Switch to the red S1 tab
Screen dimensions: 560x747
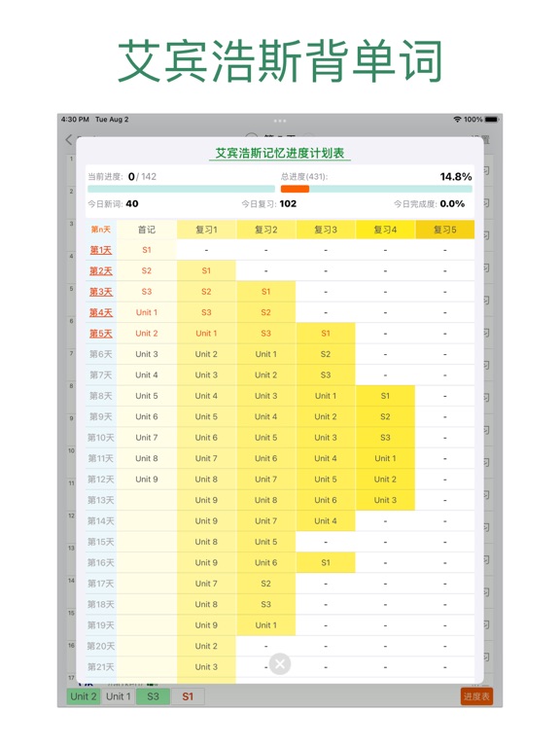tap(188, 696)
